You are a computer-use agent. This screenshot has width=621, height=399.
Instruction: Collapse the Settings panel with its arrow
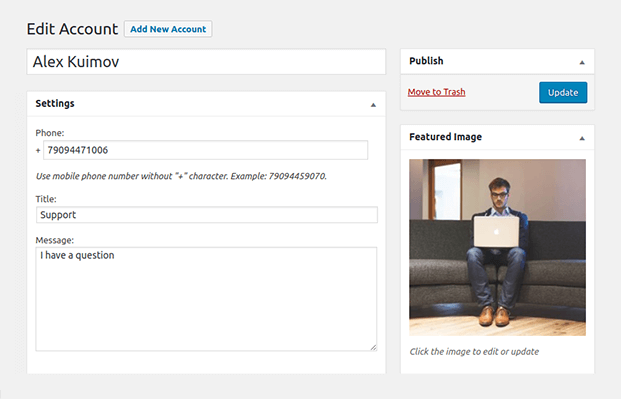(373, 105)
